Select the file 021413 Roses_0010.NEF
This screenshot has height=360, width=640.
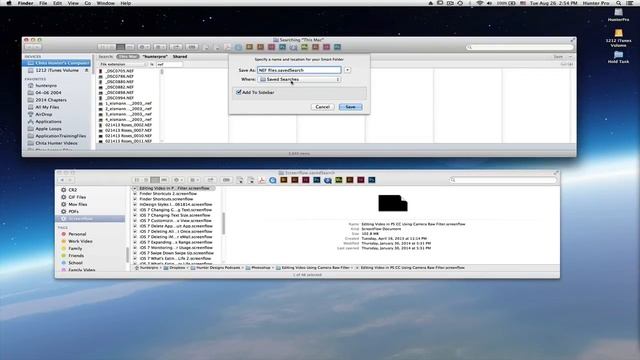tap(128, 136)
